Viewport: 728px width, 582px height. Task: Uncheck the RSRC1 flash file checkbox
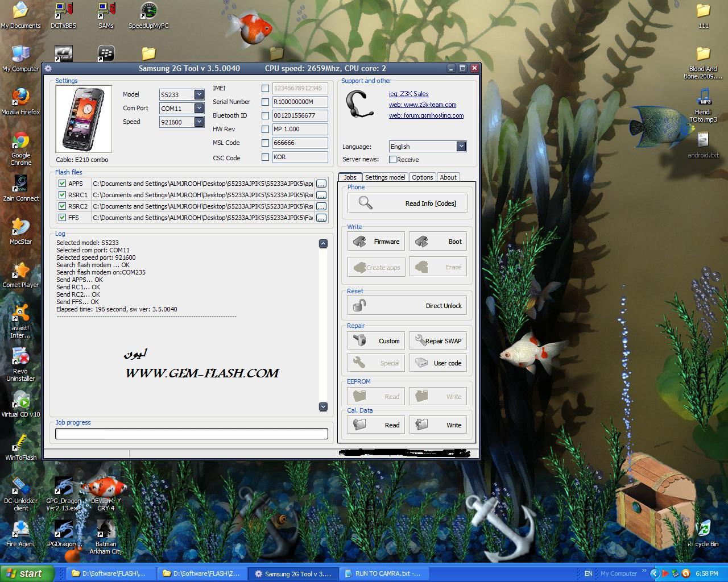(x=62, y=195)
